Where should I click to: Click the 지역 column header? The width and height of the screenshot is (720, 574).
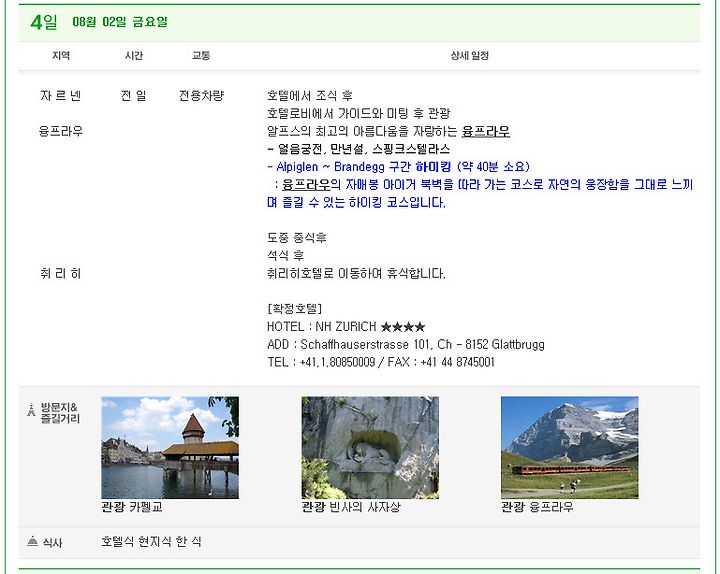pos(61,56)
